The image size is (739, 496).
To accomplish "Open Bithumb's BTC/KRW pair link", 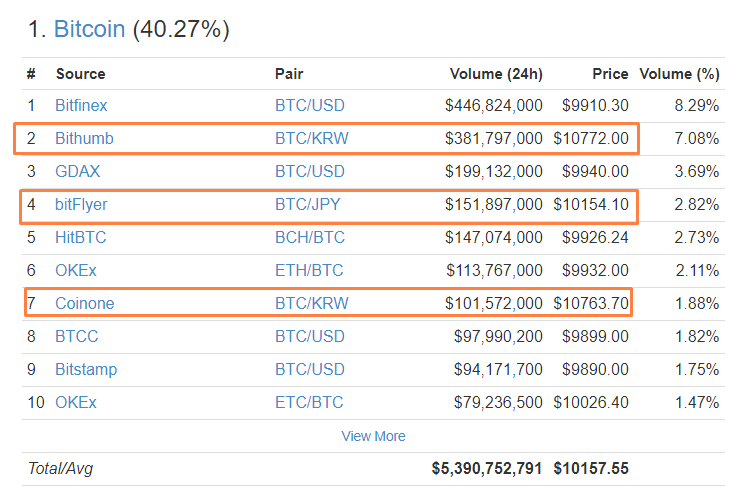I will click(x=312, y=138).
